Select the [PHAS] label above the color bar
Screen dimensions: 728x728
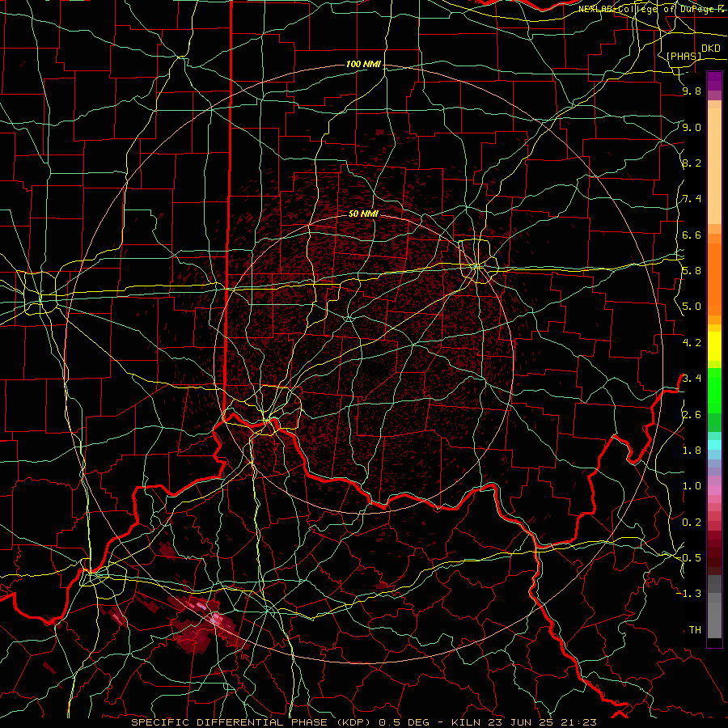(684, 57)
